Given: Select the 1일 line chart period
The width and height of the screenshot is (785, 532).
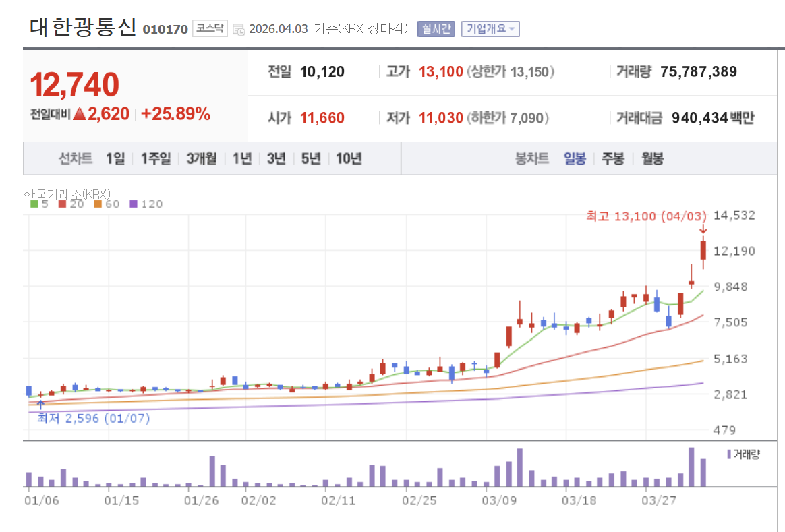Looking at the screenshot, I should tap(115, 158).
